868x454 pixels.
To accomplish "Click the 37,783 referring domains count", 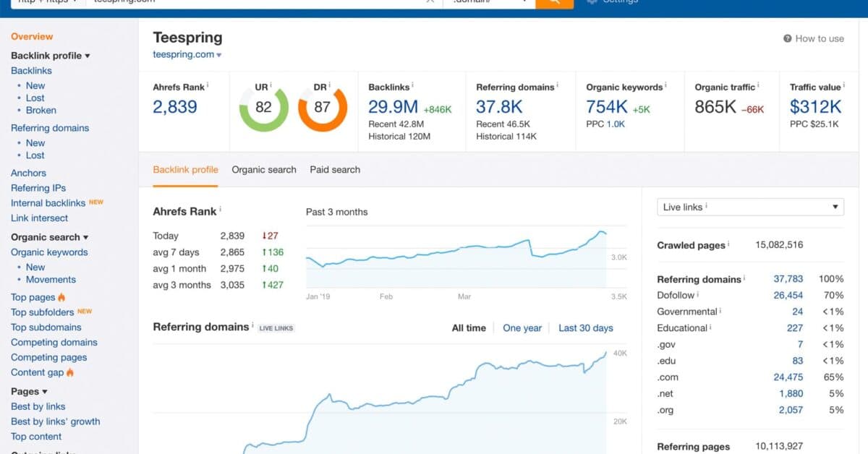I will (788, 279).
